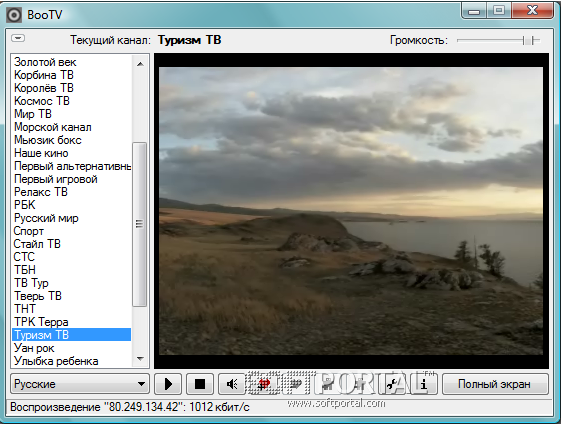Screen dimensions: 561x425
Task: Click the channel list scroll-down arrow
Action: point(140,358)
